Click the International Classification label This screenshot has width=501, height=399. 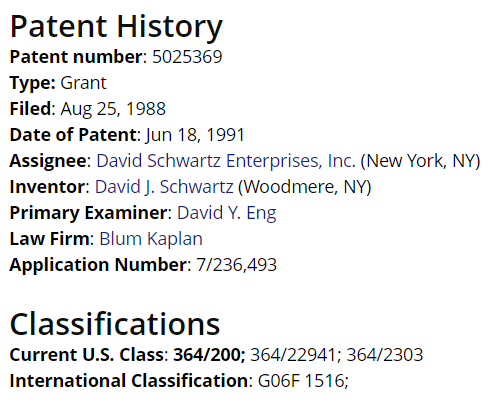click(129, 380)
